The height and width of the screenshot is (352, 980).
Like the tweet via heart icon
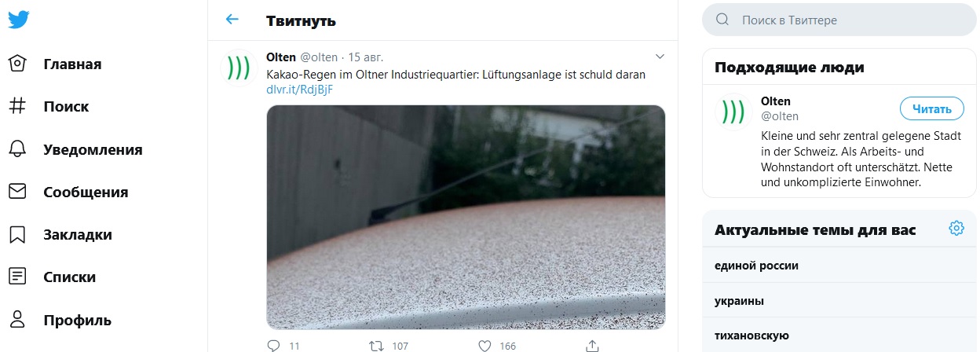tap(485, 345)
